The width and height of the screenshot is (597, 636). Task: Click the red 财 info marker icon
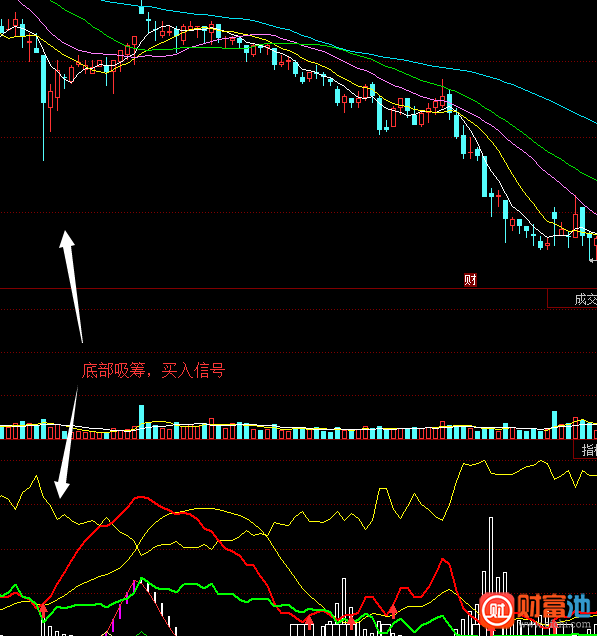[x=470, y=280]
